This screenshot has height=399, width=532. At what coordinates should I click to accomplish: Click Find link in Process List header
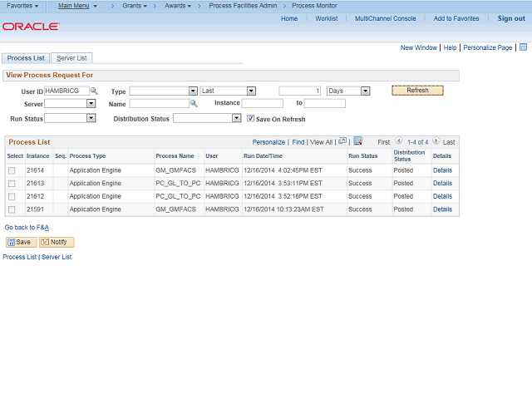click(298, 142)
